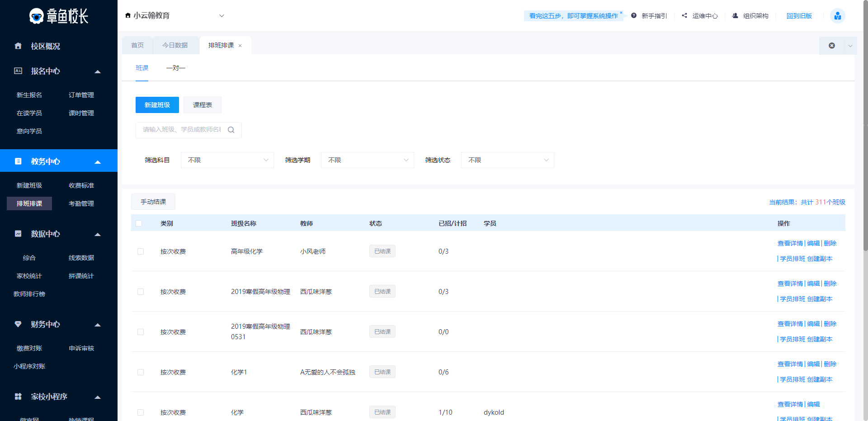The height and width of the screenshot is (421, 868).
Task: Click 查看详情 for 高年级化学
Action: (790, 243)
